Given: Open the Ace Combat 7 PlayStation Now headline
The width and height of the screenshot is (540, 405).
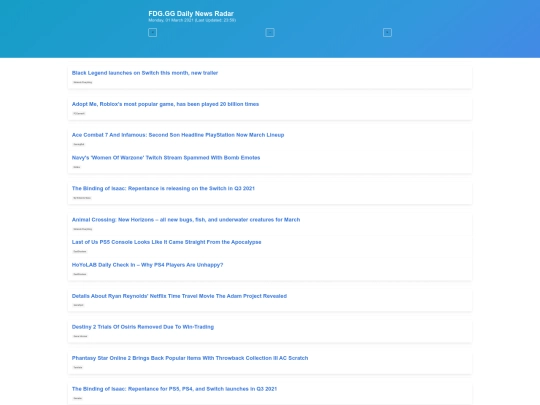Looking at the screenshot, I should pos(178,135).
